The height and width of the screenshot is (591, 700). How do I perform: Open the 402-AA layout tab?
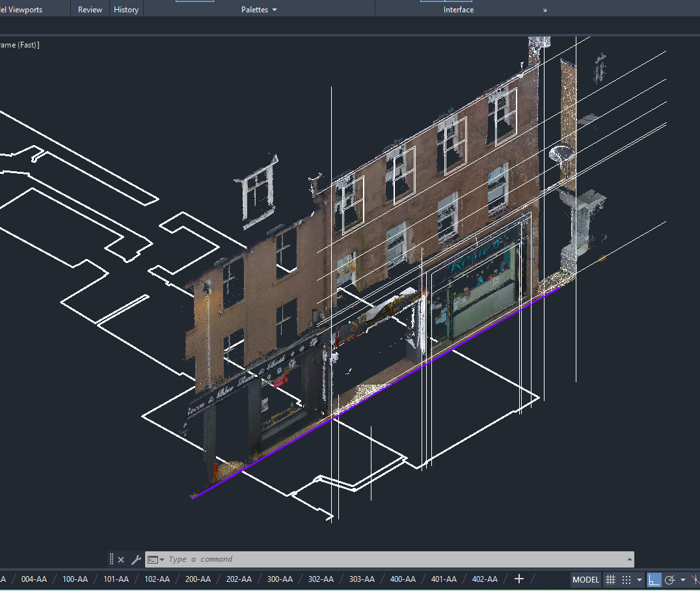[x=484, y=579]
